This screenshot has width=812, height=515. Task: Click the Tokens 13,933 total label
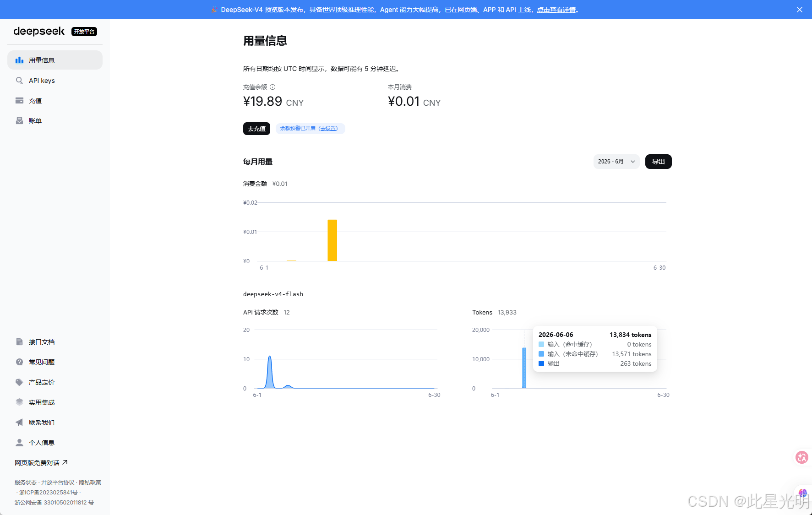click(x=495, y=312)
